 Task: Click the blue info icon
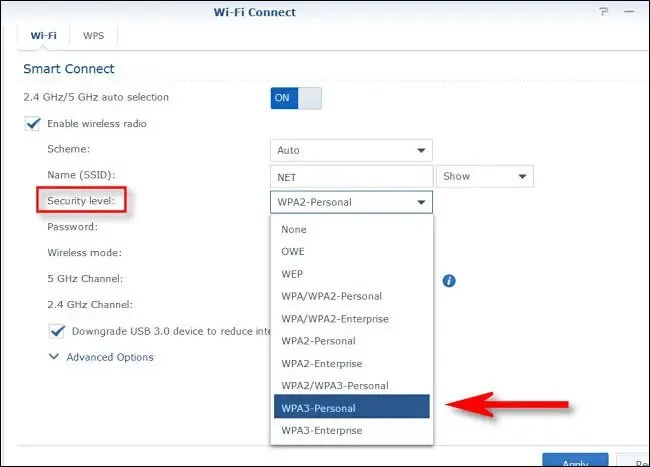pos(449,281)
